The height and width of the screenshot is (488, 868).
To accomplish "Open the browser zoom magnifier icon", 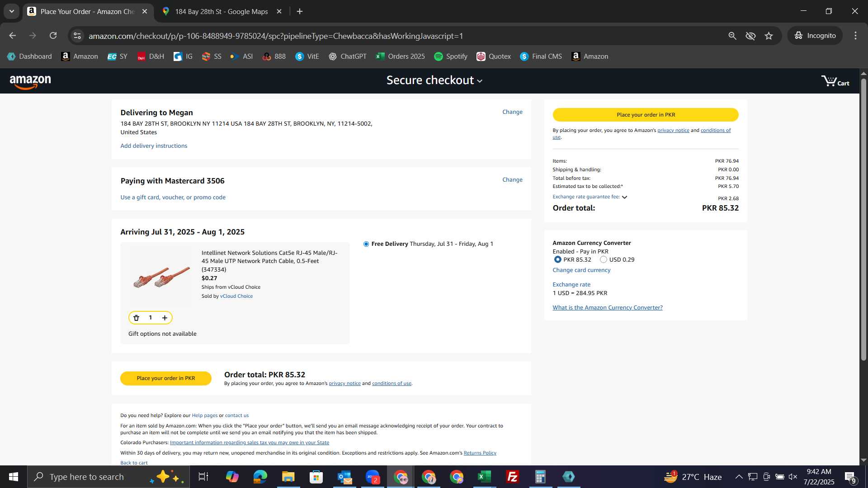I will (x=732, y=36).
